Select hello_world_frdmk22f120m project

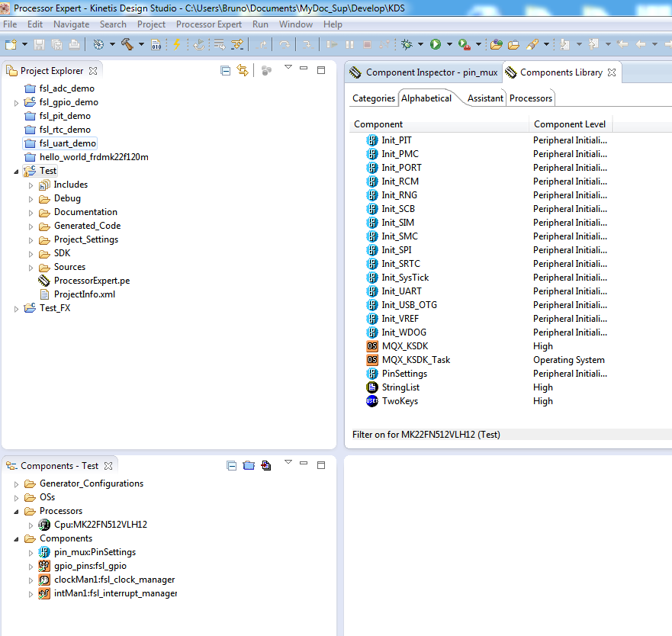[94, 157]
